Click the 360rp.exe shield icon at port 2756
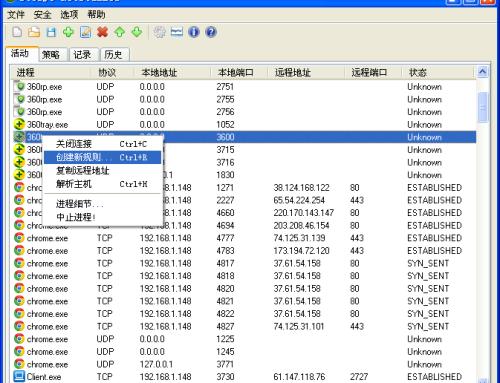 [x=19, y=112]
